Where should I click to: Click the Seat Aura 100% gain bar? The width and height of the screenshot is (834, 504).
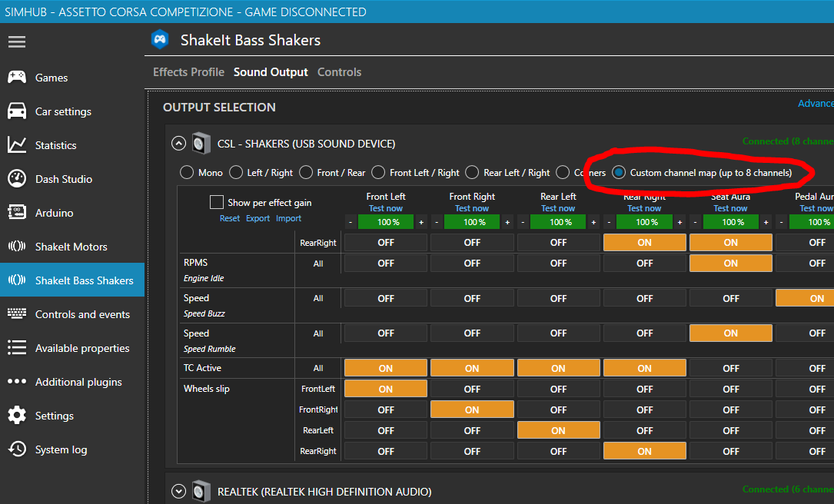(x=730, y=222)
